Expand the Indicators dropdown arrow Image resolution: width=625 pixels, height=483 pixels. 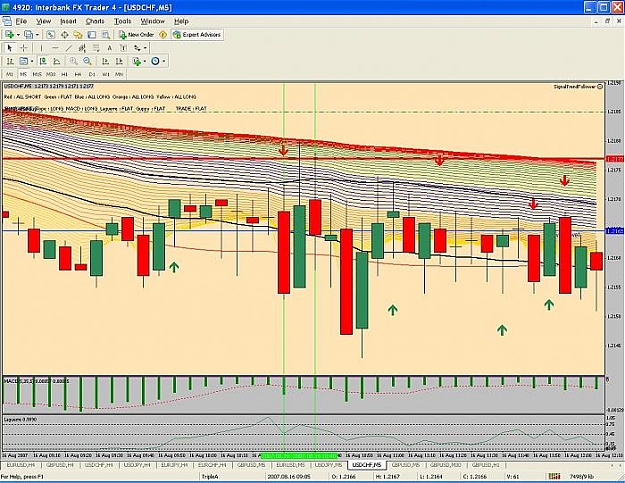pos(145,61)
